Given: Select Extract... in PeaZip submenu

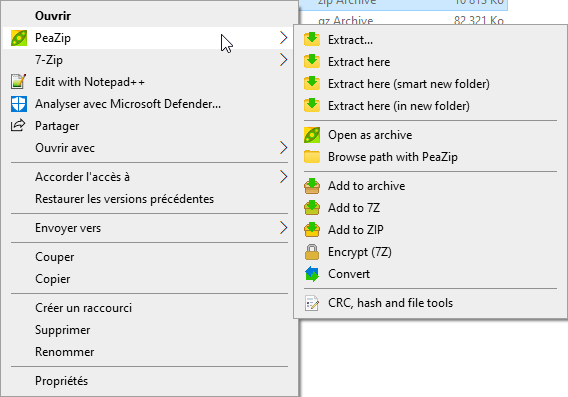Looking at the screenshot, I should click(430, 40).
